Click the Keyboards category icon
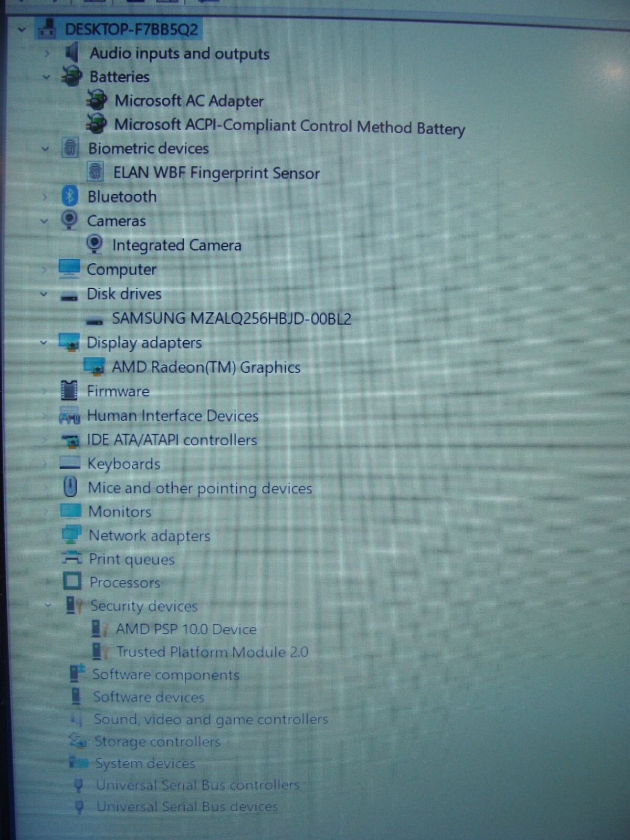This screenshot has width=630, height=840. tap(69, 463)
